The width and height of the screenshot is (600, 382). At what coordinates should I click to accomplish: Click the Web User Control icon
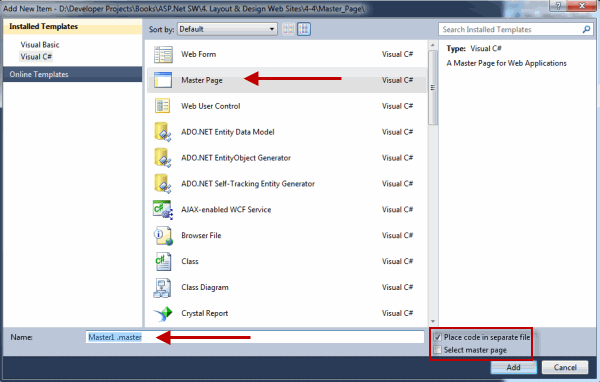pos(163,106)
